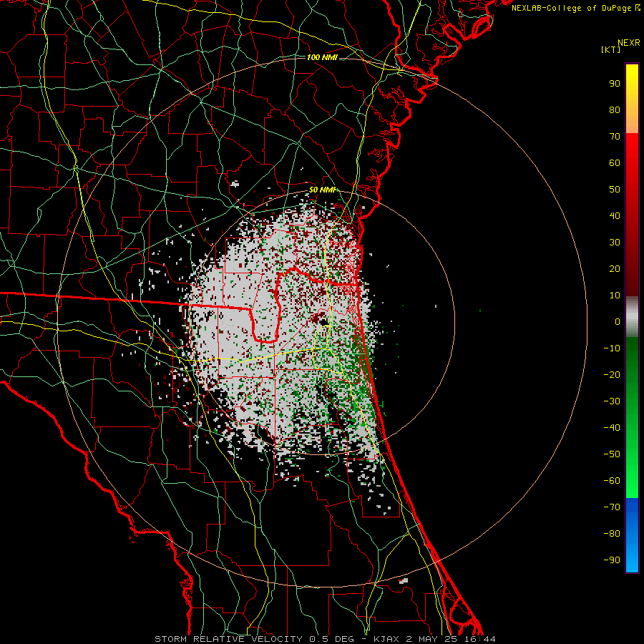Click the -30 value on the velocity scale

612,401
